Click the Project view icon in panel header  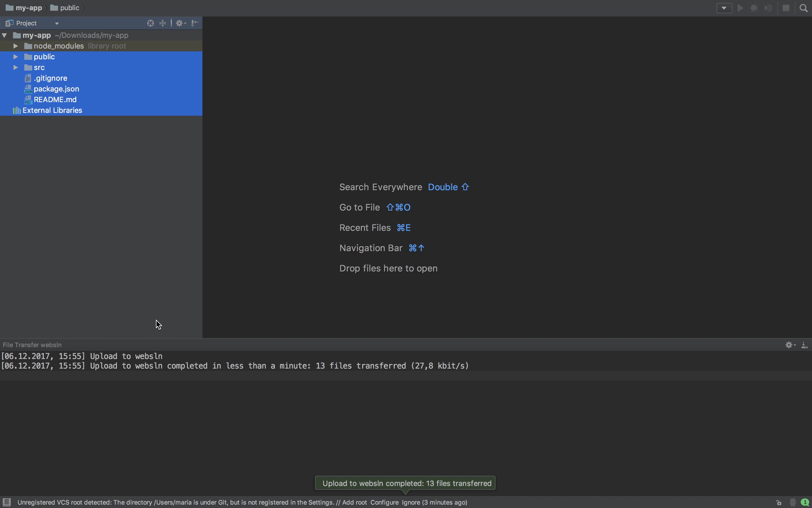[9, 23]
